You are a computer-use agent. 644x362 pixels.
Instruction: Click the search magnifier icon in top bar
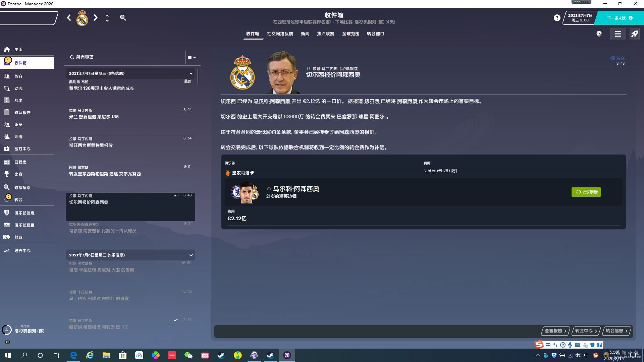click(123, 18)
